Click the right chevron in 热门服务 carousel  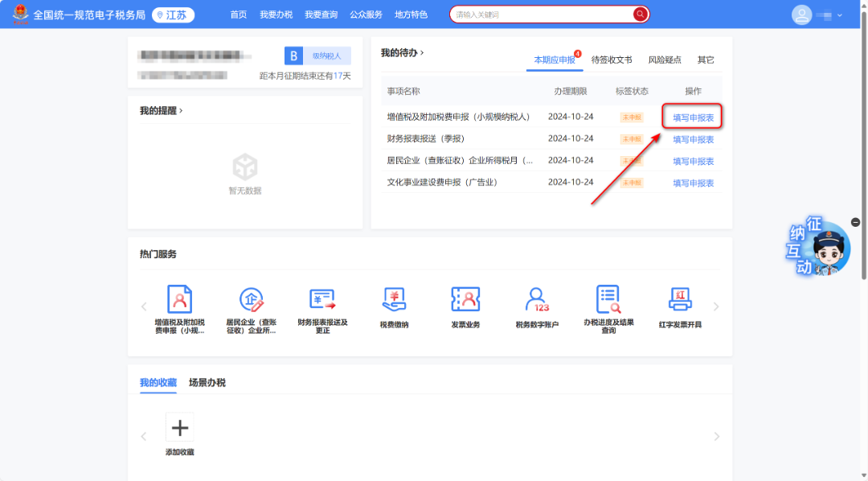[x=716, y=306]
